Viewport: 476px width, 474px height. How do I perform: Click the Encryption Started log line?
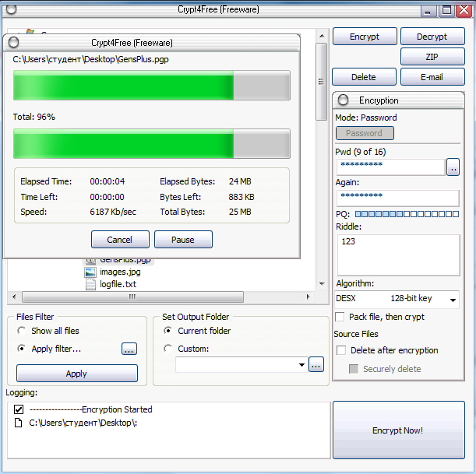click(x=91, y=409)
